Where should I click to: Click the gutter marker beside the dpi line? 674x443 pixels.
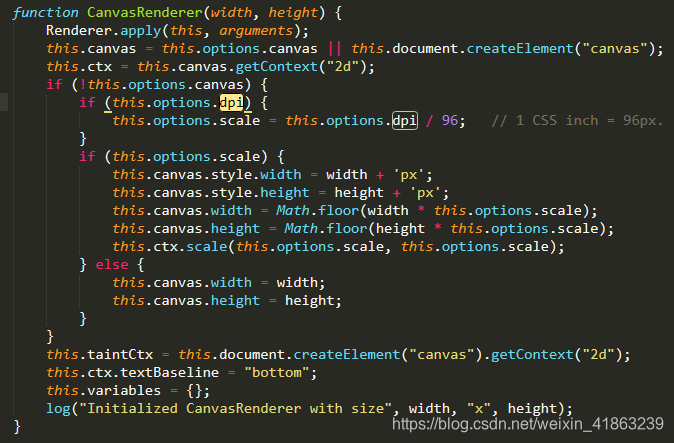click(x=4, y=102)
